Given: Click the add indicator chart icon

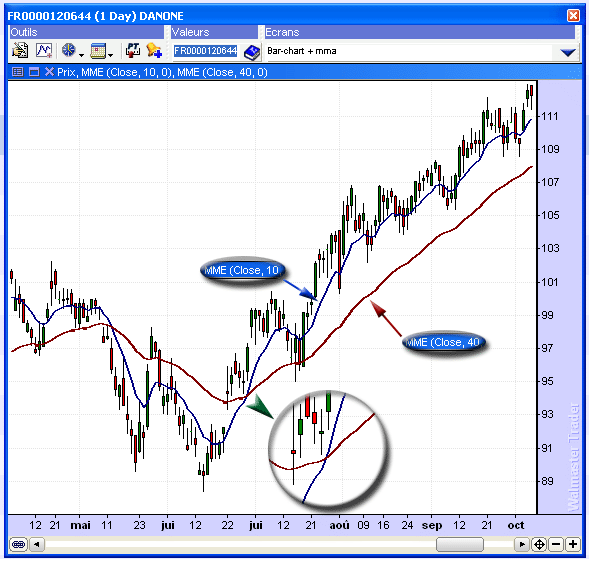Looking at the screenshot, I should (x=44, y=50).
